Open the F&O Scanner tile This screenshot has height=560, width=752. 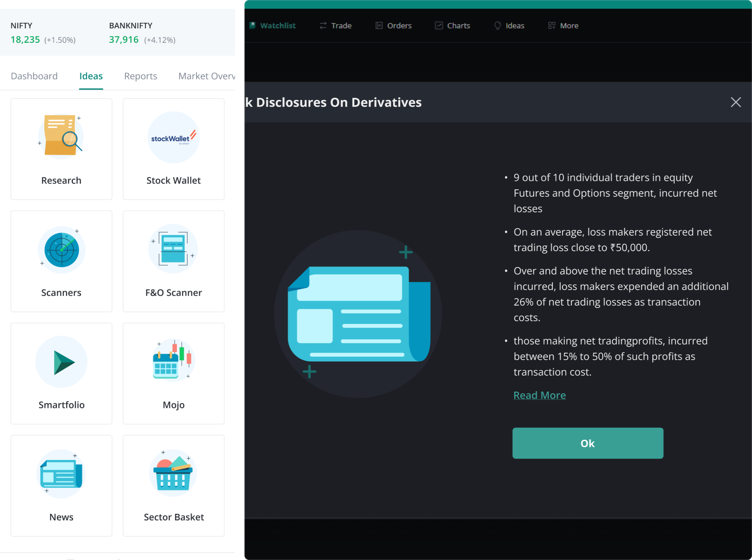pyautogui.click(x=174, y=261)
